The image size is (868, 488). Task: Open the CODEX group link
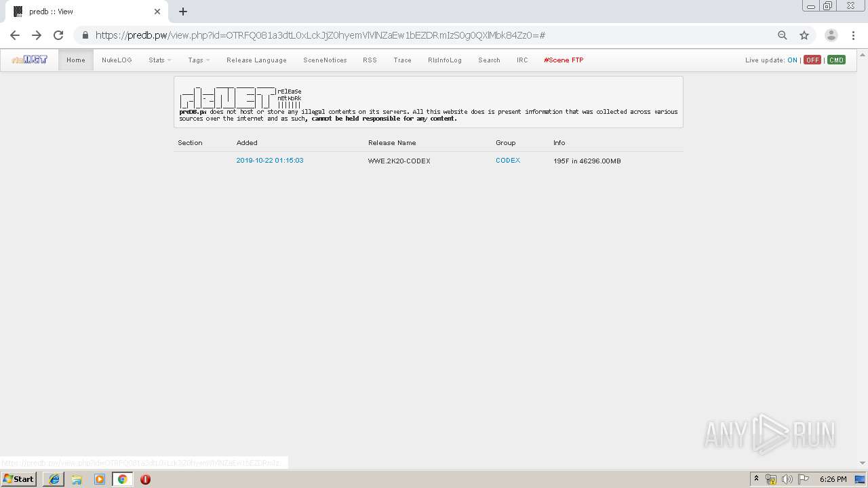coord(508,161)
